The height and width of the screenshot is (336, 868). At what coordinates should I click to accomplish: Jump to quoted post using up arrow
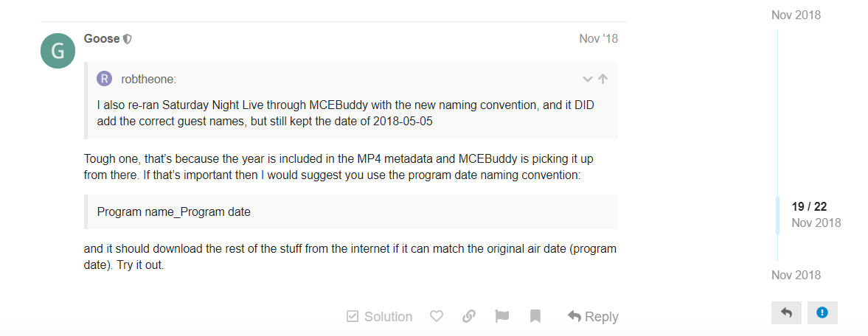(x=603, y=79)
